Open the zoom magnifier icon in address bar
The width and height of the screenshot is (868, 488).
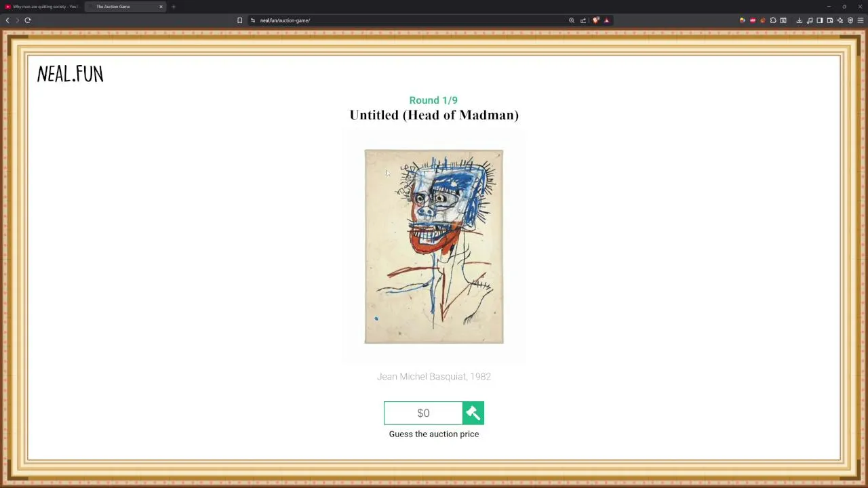(572, 20)
